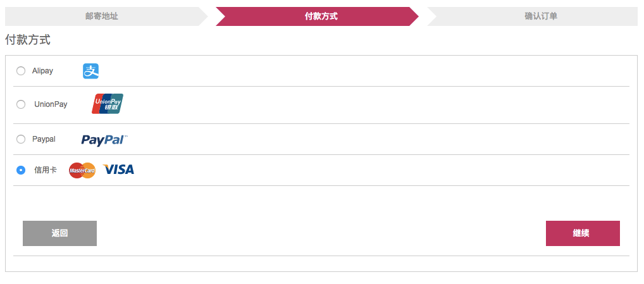Click the selected 信用卡 radio button
Image resolution: width=644 pixels, height=284 pixels.
pos(20,170)
